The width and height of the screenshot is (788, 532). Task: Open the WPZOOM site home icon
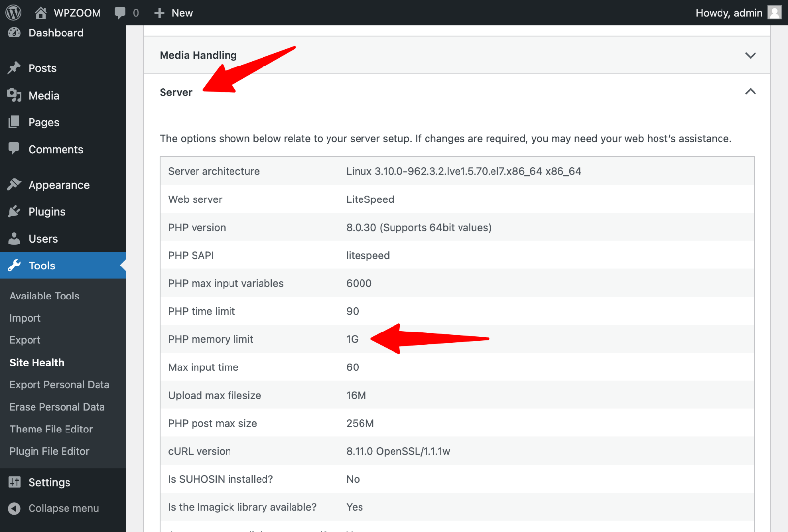(x=41, y=13)
